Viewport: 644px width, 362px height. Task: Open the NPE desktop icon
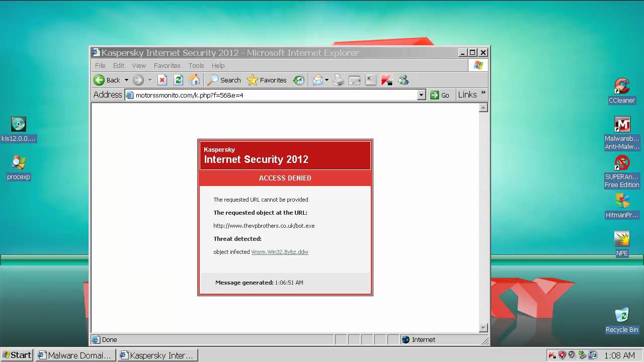tap(622, 244)
